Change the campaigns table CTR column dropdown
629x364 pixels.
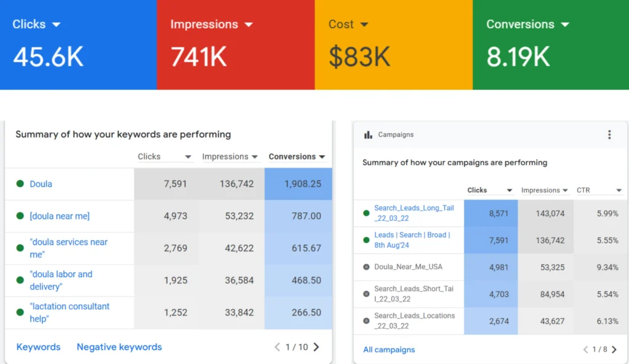coord(619,191)
